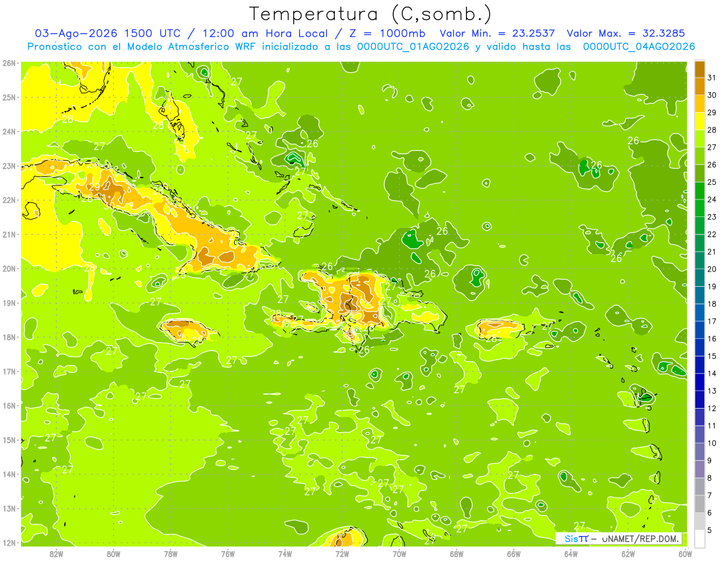Click the 82W longitude axis label

click(x=56, y=554)
